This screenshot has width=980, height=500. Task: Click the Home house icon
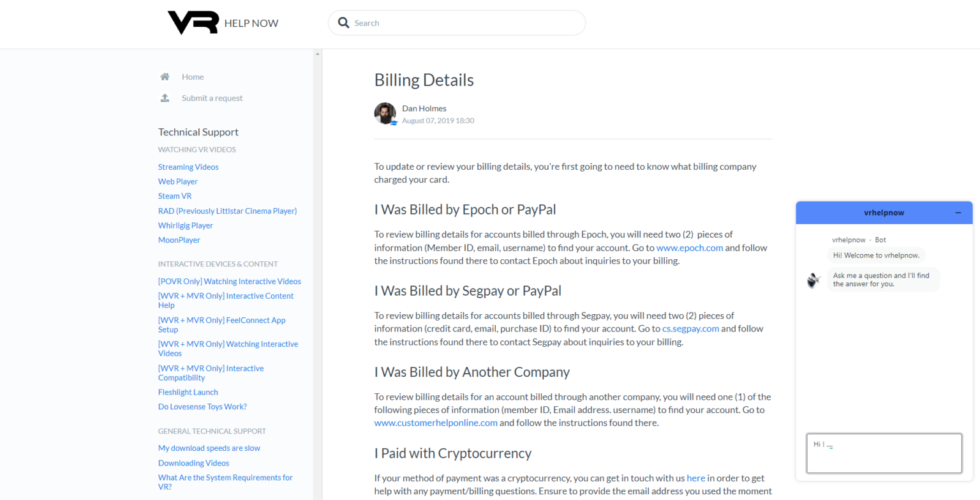[165, 77]
